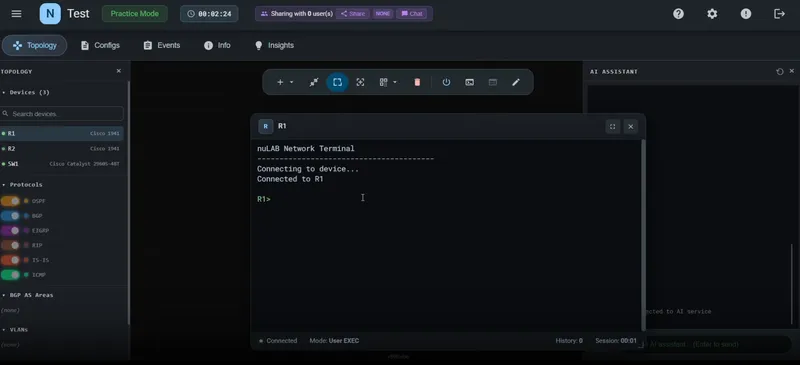Image resolution: width=800 pixels, height=365 pixels.
Task: Open the Events tab
Action: click(162, 45)
